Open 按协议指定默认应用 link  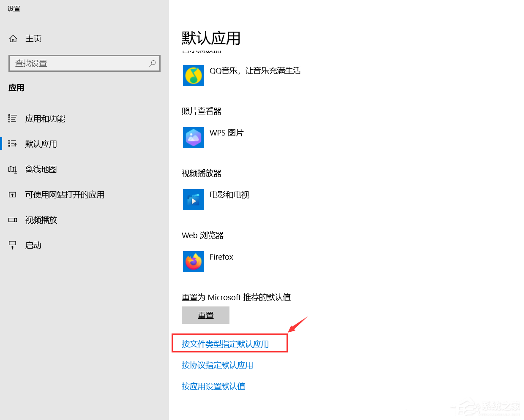(217, 365)
